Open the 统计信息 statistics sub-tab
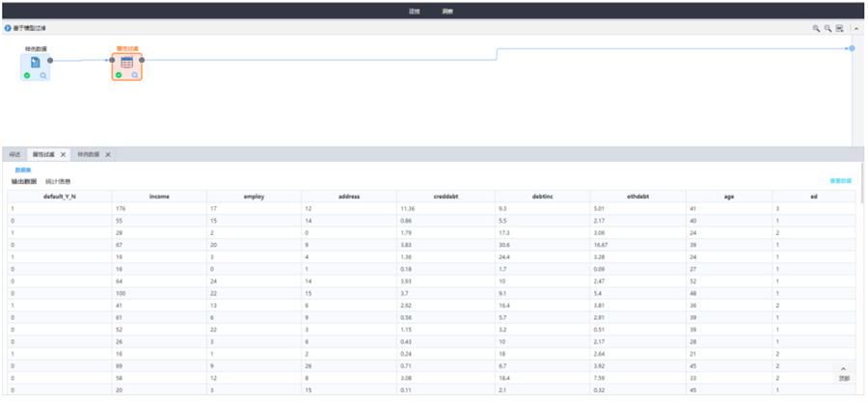This screenshot has width=868, height=401. [x=58, y=181]
